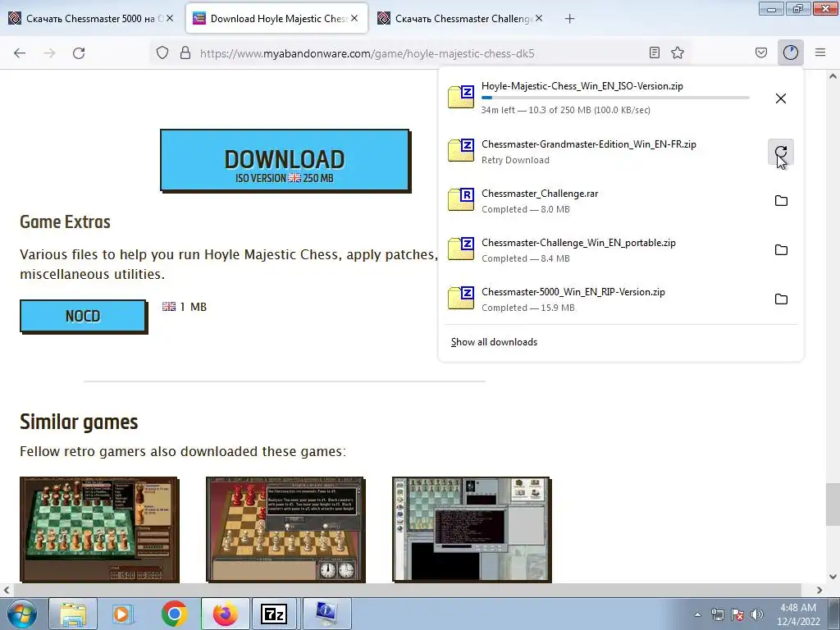Toggle the Downloads toolbar button
Image resolution: width=840 pixels, height=630 pixels.
point(791,52)
